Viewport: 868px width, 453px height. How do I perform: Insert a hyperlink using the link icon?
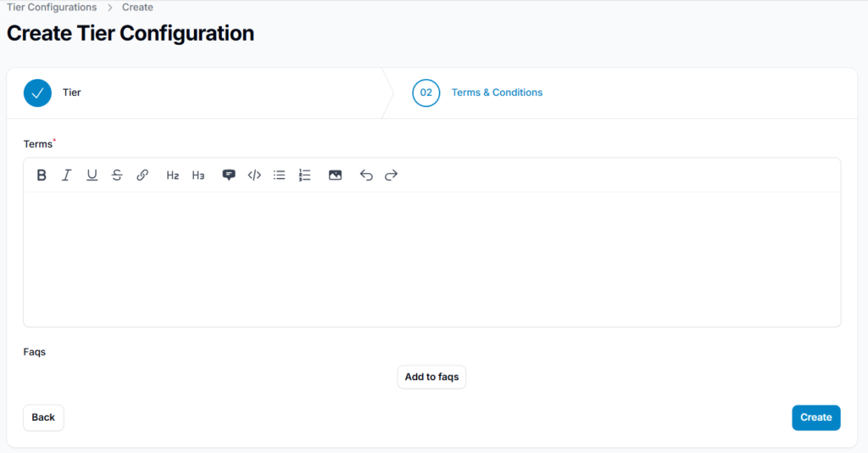(142, 176)
